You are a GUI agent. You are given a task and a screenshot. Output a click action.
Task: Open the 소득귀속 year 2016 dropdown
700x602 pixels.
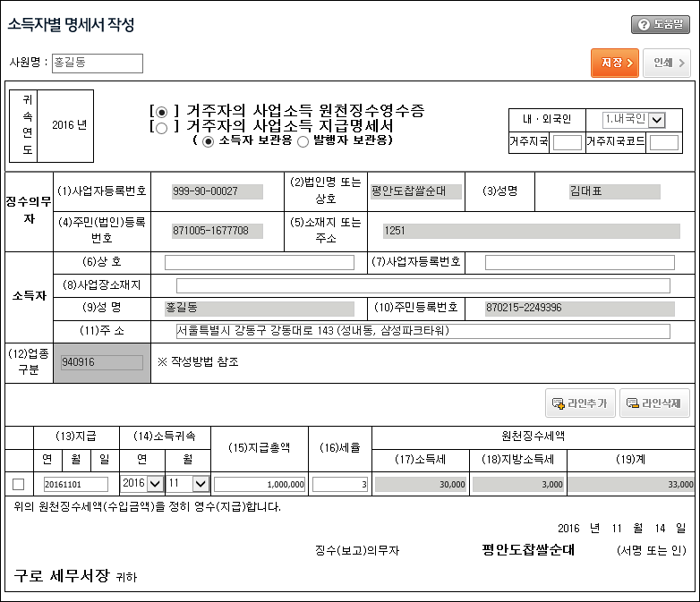pyautogui.click(x=141, y=484)
